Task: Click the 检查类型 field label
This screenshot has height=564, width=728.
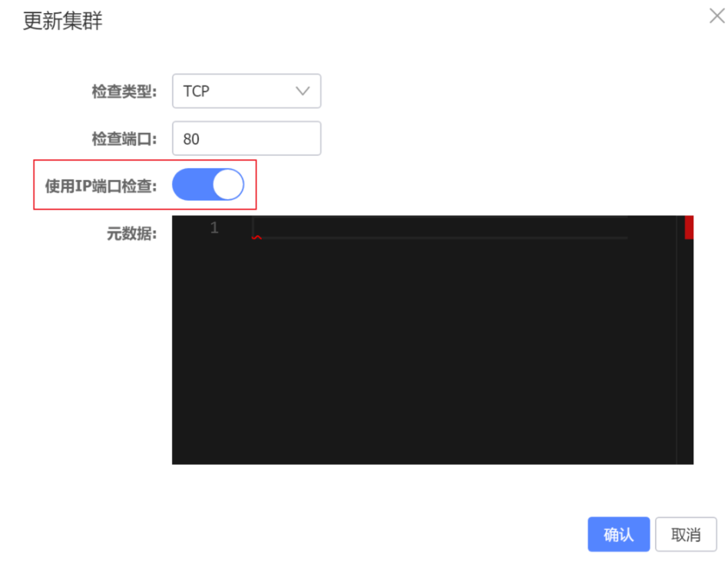Action: (x=124, y=91)
